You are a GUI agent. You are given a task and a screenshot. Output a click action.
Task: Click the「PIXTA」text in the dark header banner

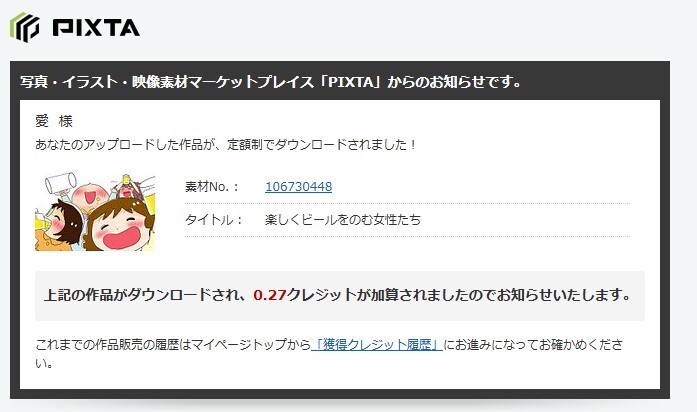[x=351, y=82]
